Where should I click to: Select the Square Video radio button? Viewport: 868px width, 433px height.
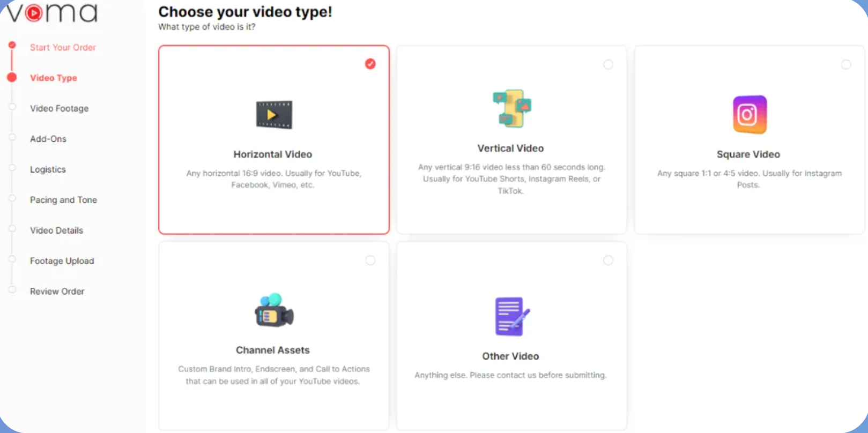[x=845, y=64]
